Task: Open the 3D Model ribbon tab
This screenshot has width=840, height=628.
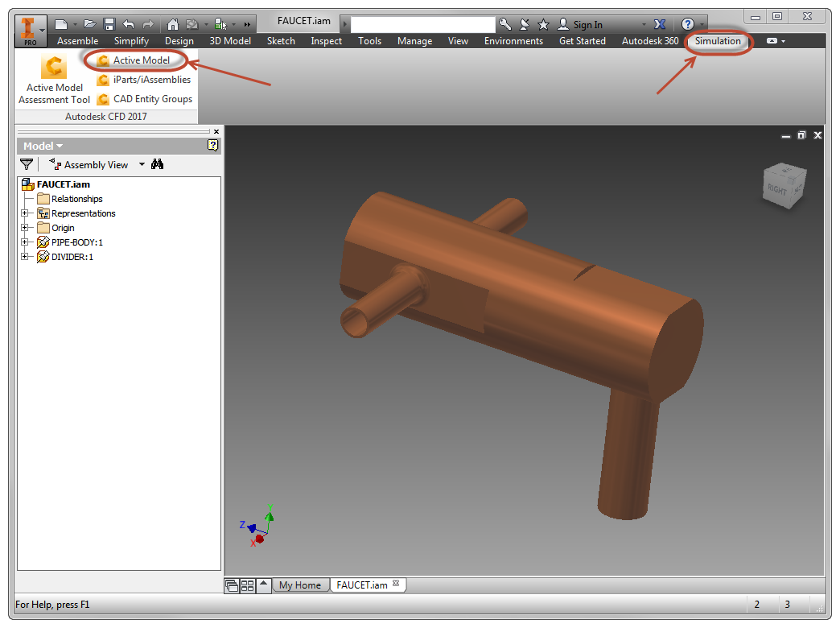Action: [230, 41]
